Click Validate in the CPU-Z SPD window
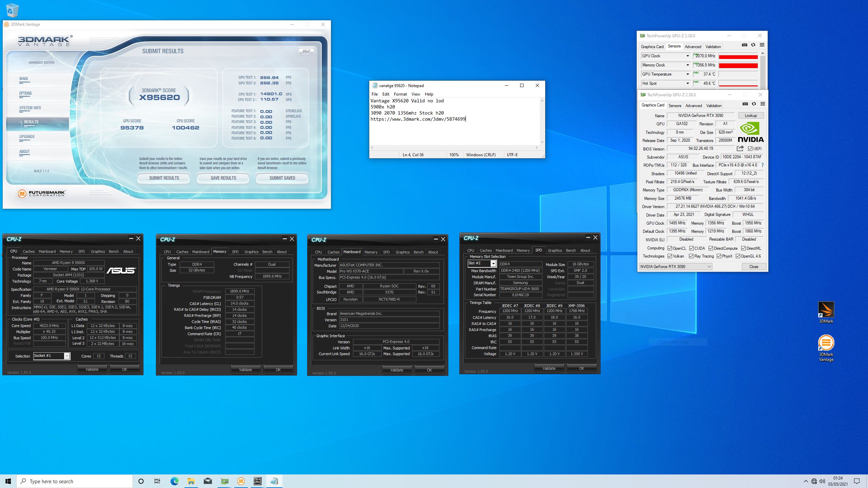This screenshot has height=488, width=868. [x=549, y=368]
